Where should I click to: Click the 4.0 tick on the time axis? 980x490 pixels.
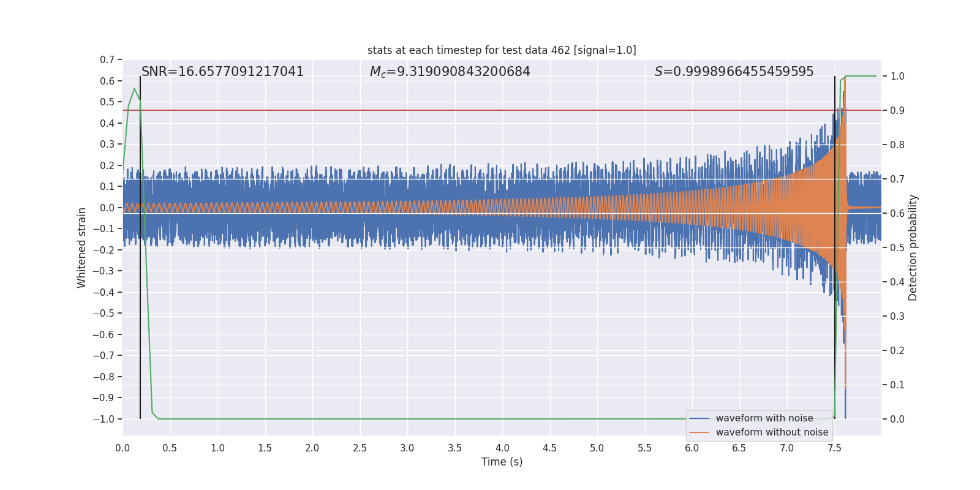point(502,448)
